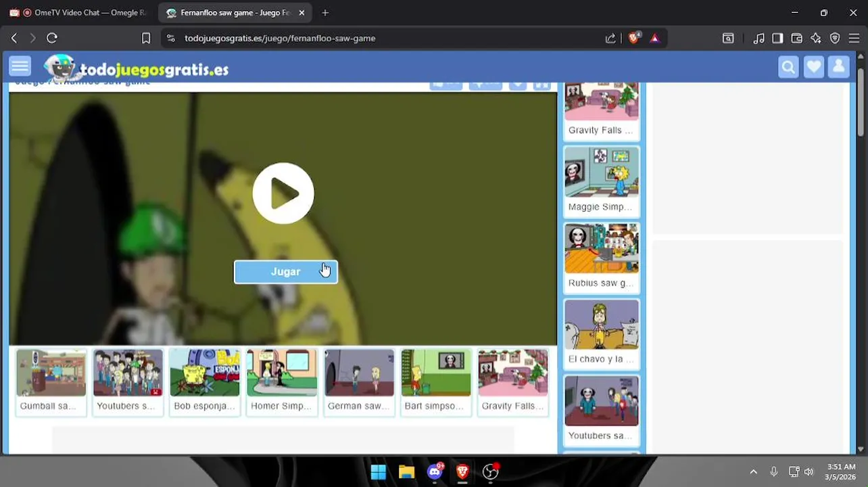Switch to the OmeTV Video Chat tab

coord(78,13)
